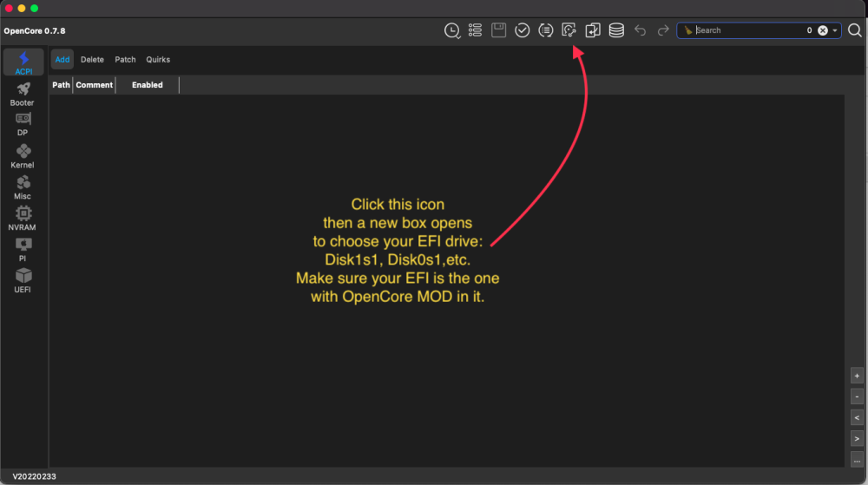Click the Comment column header

94,85
